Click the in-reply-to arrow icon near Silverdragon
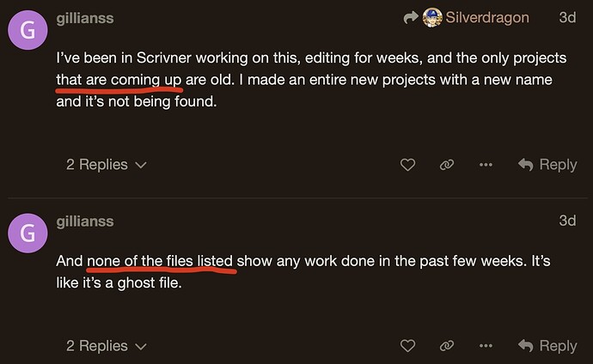This screenshot has width=593, height=364. (x=411, y=17)
